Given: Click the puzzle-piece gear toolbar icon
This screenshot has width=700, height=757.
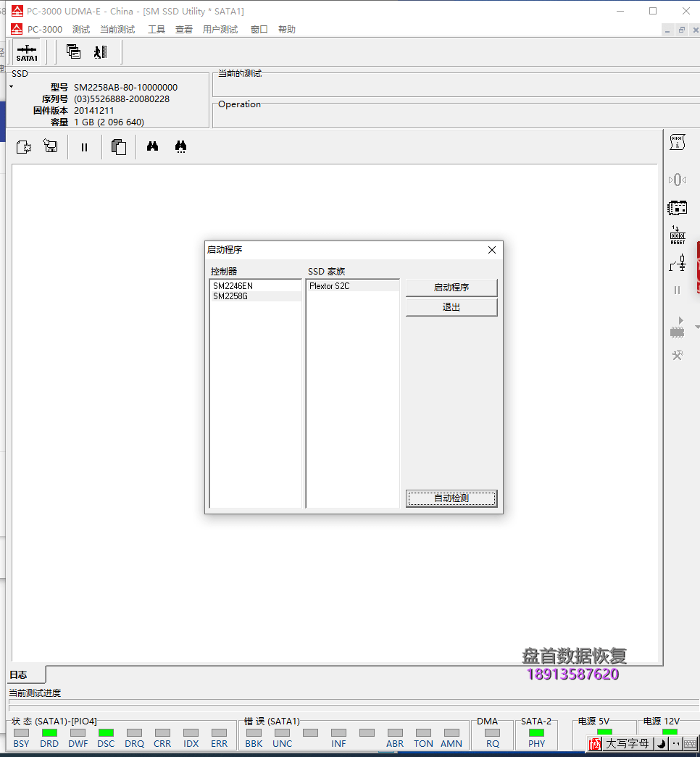Looking at the screenshot, I should pyautogui.click(x=24, y=147).
